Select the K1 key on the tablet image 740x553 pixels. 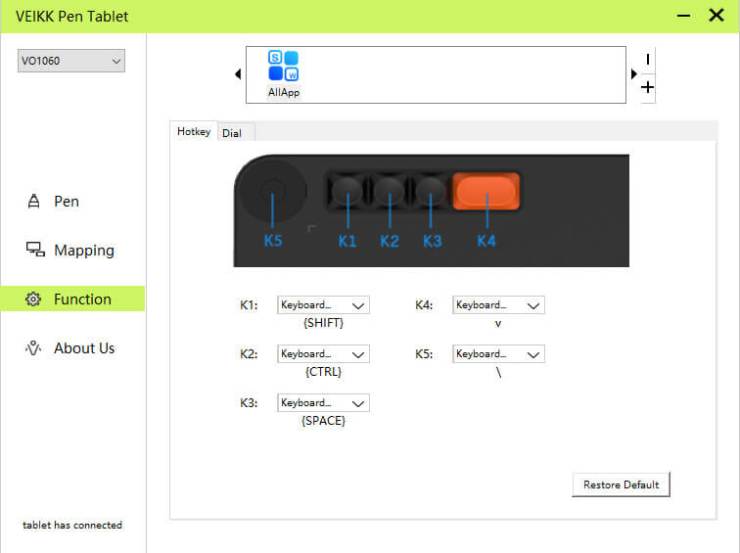(347, 191)
